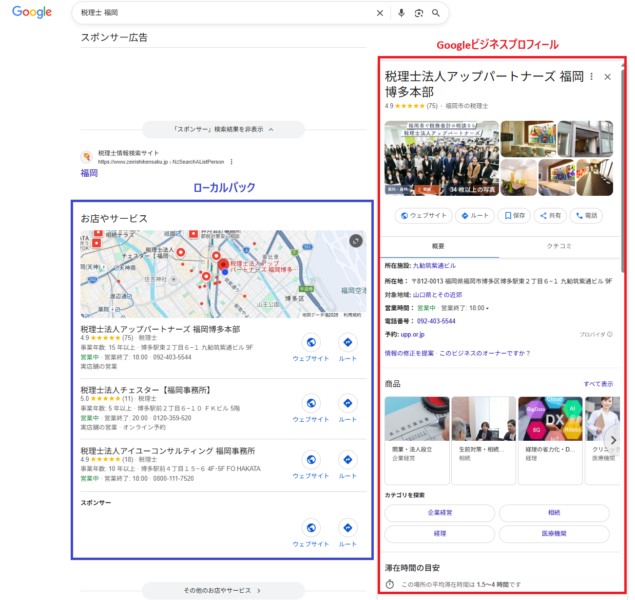The width and height of the screenshot is (635, 600).
Task: Call phone number link 092-403-5544
Action: point(435,321)
